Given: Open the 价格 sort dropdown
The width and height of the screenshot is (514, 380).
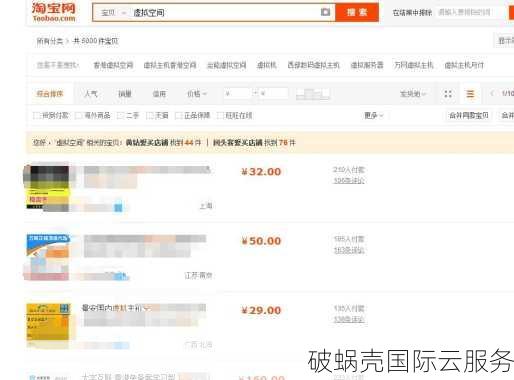Looking at the screenshot, I should coord(197,94).
